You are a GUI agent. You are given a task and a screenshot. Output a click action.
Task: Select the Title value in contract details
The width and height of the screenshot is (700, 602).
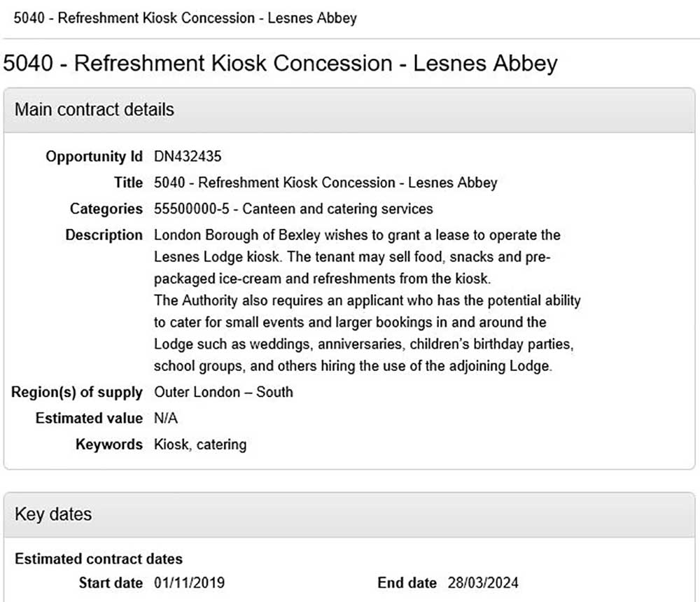click(x=325, y=183)
